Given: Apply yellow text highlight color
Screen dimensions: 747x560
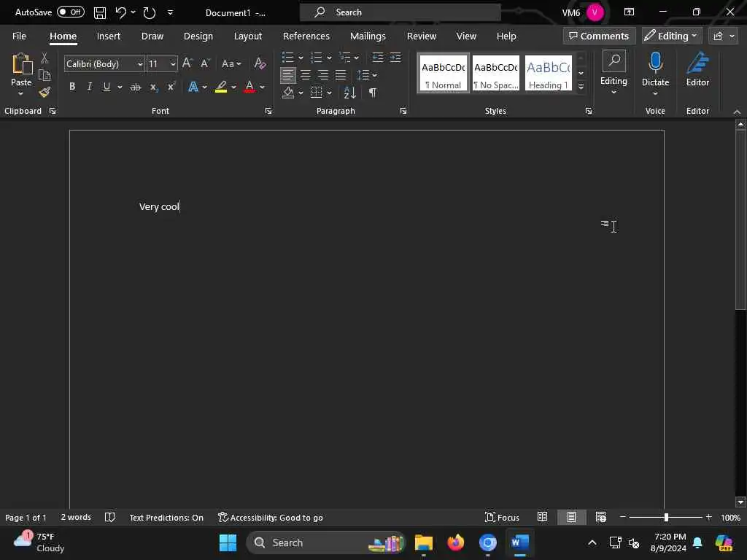Looking at the screenshot, I should 220,87.
